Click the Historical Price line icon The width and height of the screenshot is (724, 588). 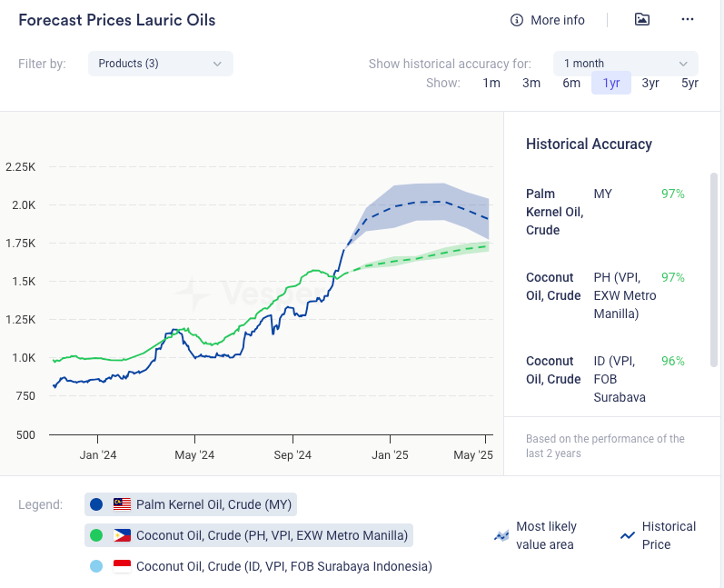point(627,536)
